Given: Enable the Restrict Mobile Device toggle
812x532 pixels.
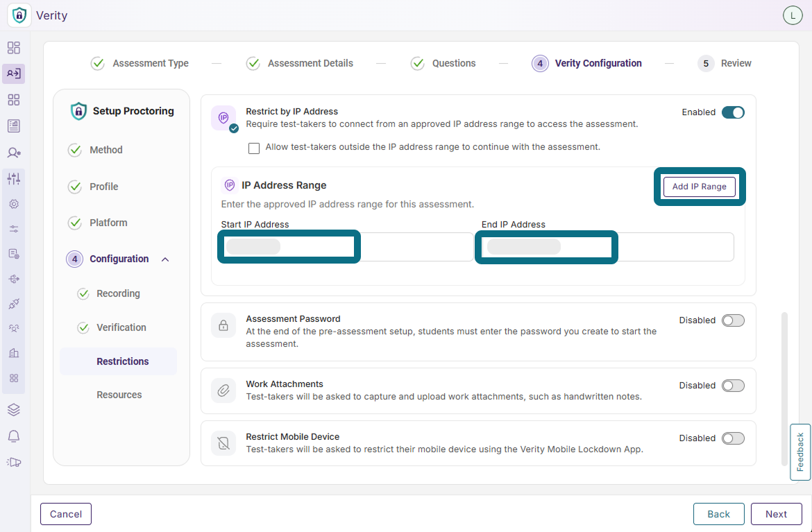Looking at the screenshot, I should pyautogui.click(x=733, y=438).
